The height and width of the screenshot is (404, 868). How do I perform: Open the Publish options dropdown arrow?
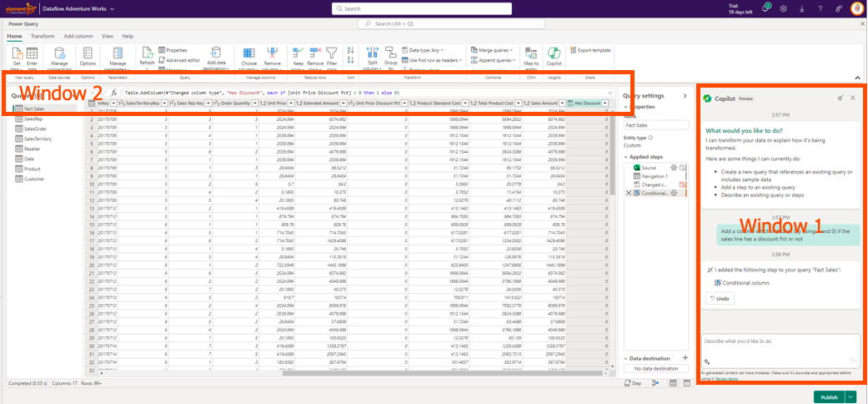[850, 396]
